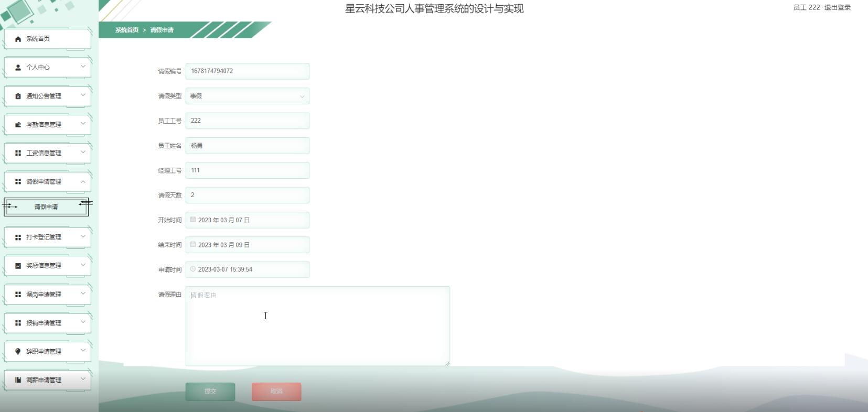The height and width of the screenshot is (412, 868).
Task: Click the grid icon beside 工资信息管理
Action: (18, 153)
